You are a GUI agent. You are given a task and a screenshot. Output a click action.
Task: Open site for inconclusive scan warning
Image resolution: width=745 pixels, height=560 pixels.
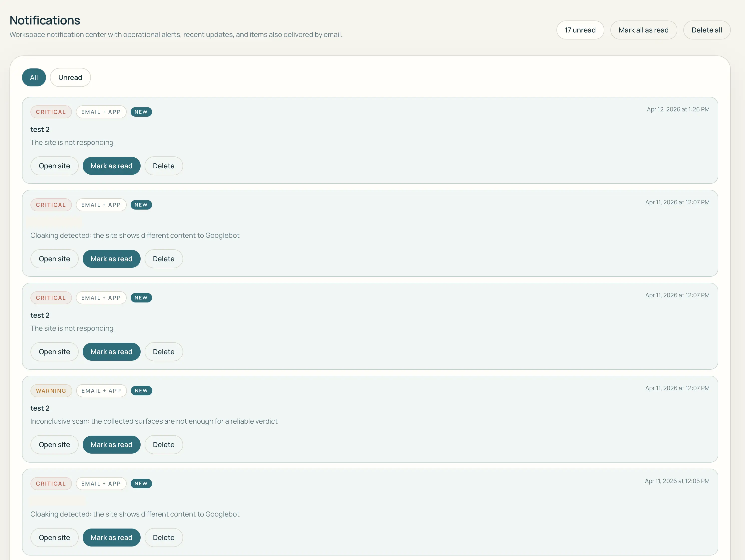tap(54, 445)
